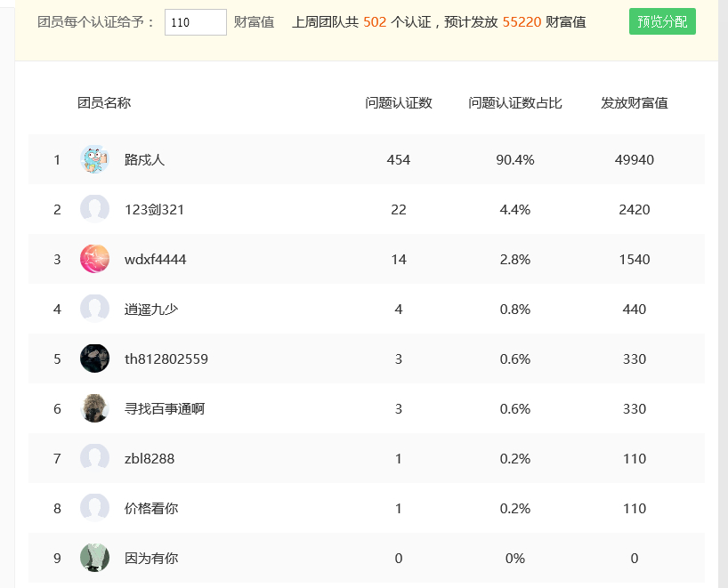Click the 110 value in 价格看你 row

(635, 508)
